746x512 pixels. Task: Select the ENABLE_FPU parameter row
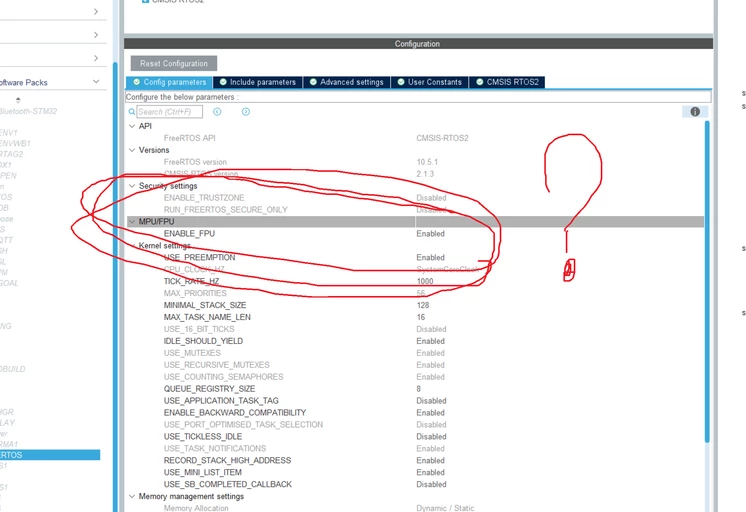pyautogui.click(x=189, y=234)
